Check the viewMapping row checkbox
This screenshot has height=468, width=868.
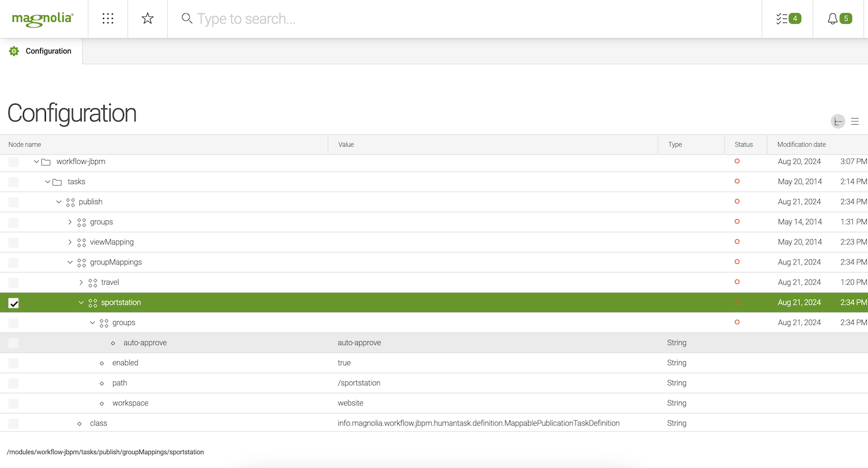click(x=13, y=243)
